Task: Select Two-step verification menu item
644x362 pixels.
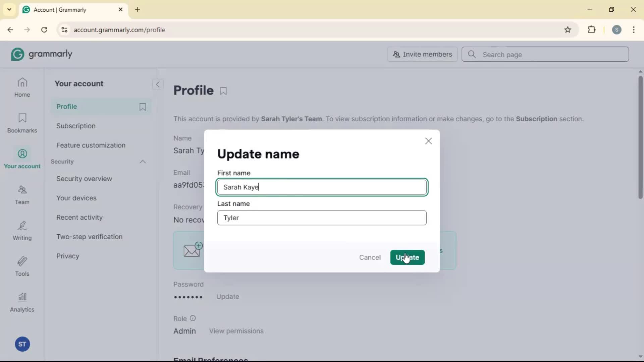Action: point(89,237)
